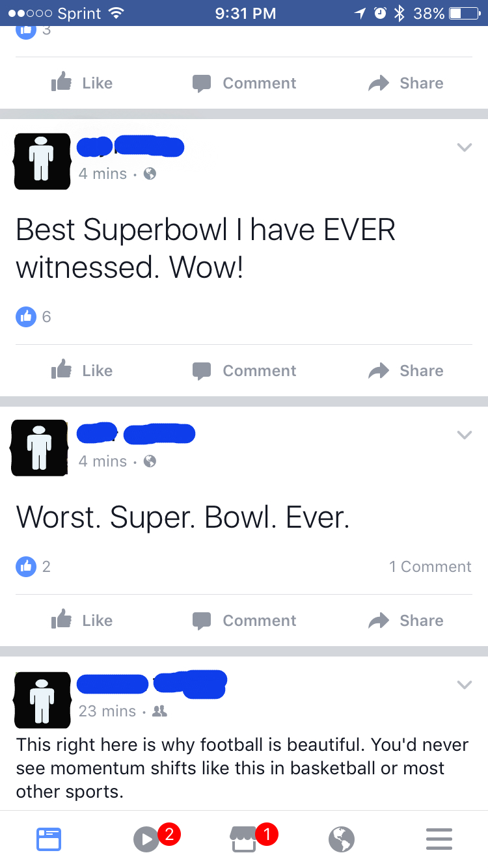This screenshot has width=488, height=868.
Task: Like the 'Worst. Super. Bowl. Ever.' post
Action: pos(82,620)
